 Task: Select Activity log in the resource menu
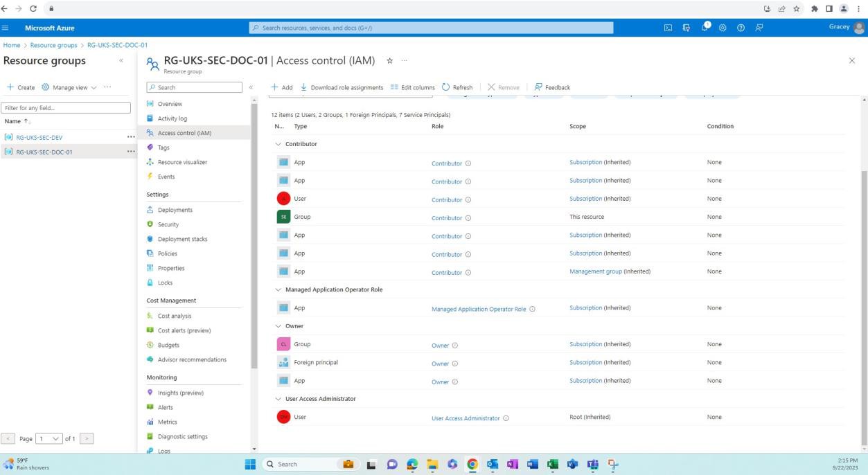click(x=172, y=118)
